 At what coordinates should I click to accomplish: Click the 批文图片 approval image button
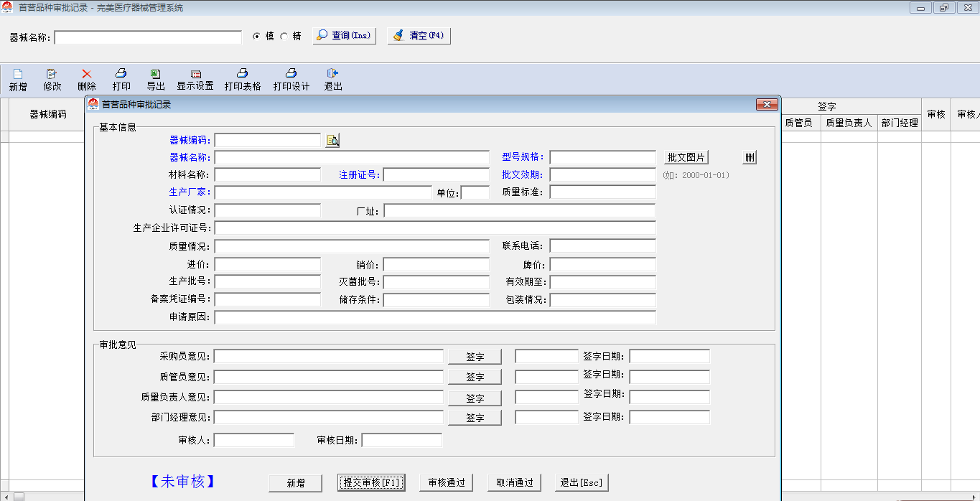[686, 157]
